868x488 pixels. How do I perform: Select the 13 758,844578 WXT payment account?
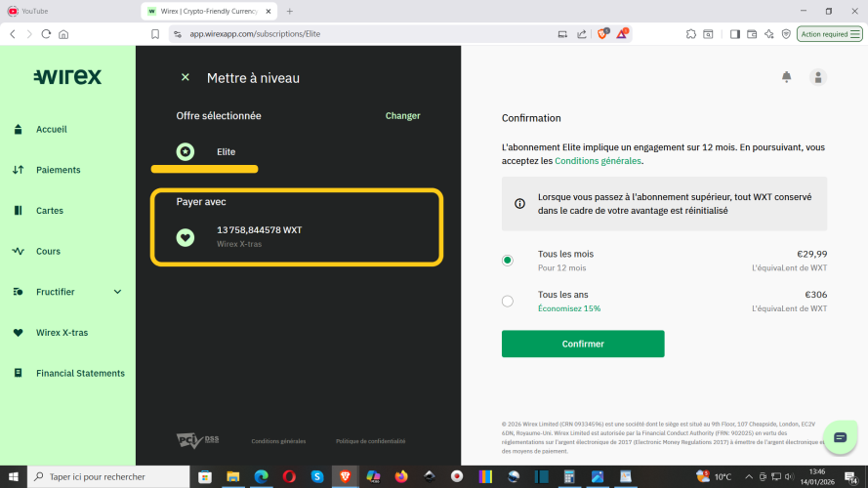297,237
